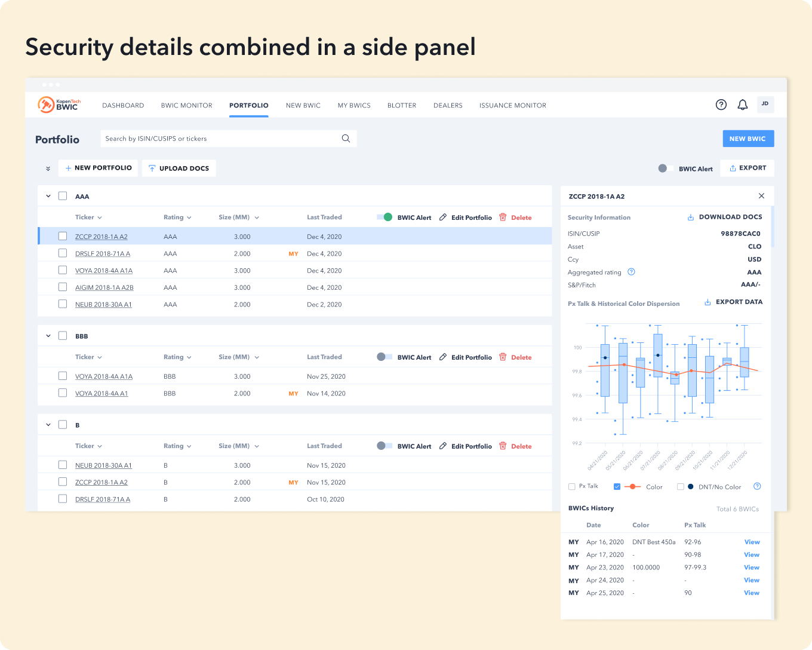Click the notifications bell icon

(742, 105)
